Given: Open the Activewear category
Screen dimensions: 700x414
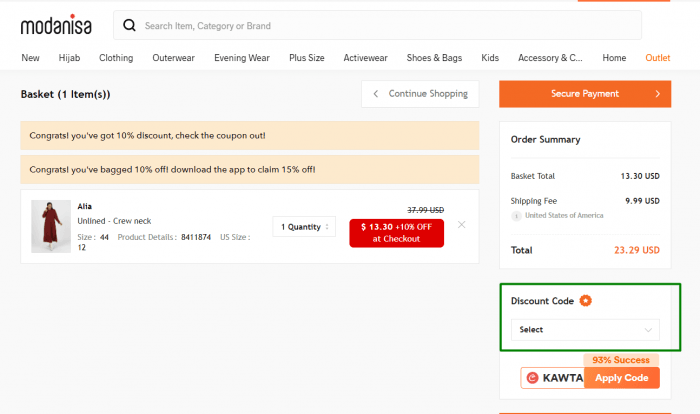Looking at the screenshot, I should [x=366, y=58].
